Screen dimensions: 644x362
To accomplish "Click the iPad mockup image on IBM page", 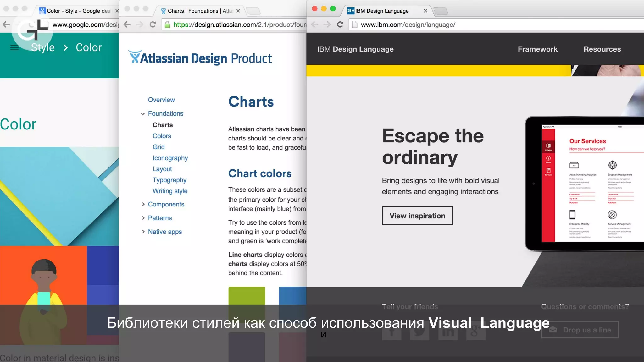I will point(585,184).
